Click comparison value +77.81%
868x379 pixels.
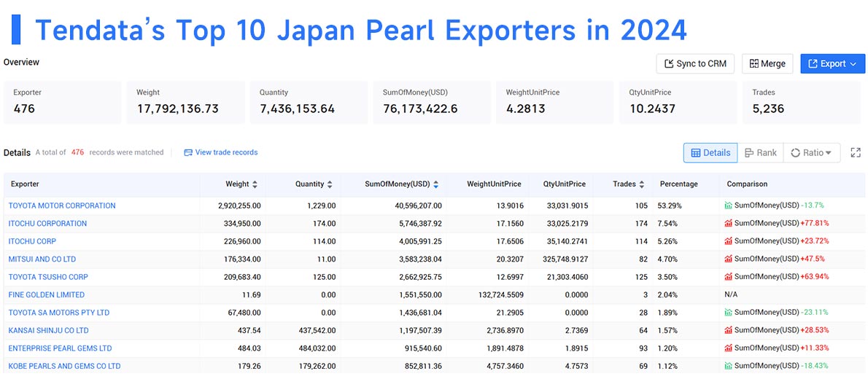point(814,224)
